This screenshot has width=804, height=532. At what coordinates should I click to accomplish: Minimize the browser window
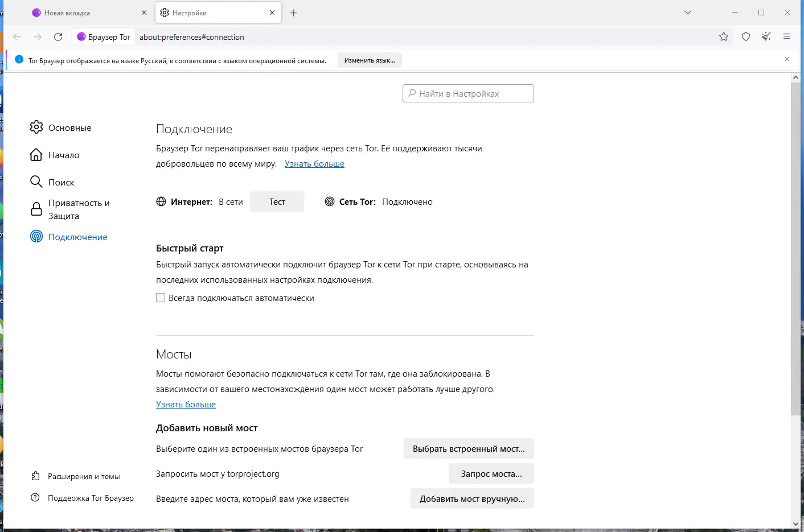click(x=735, y=13)
